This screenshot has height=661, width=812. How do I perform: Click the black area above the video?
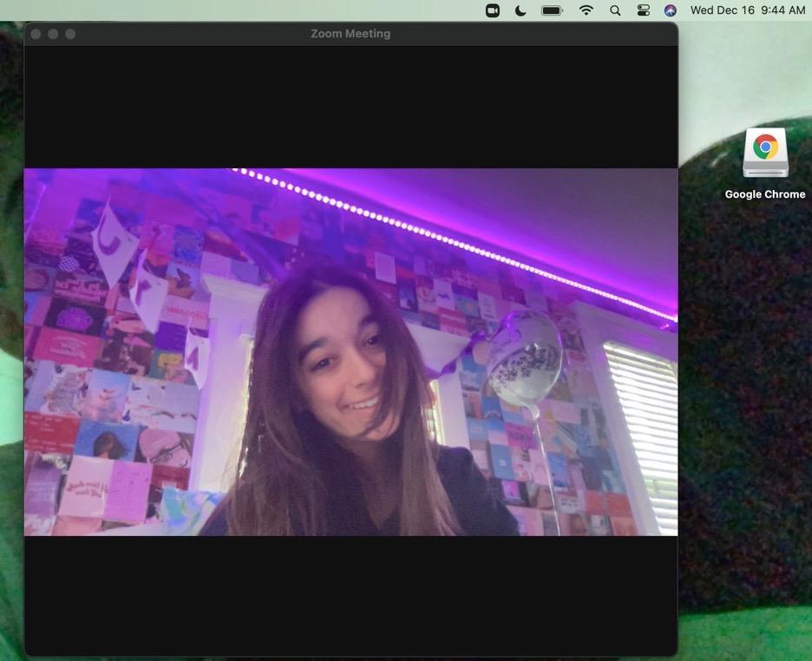350,106
